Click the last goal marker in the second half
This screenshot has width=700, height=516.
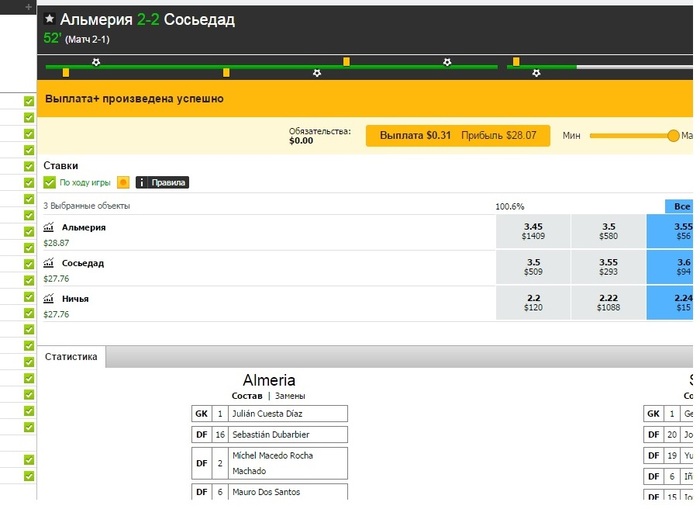click(536, 73)
